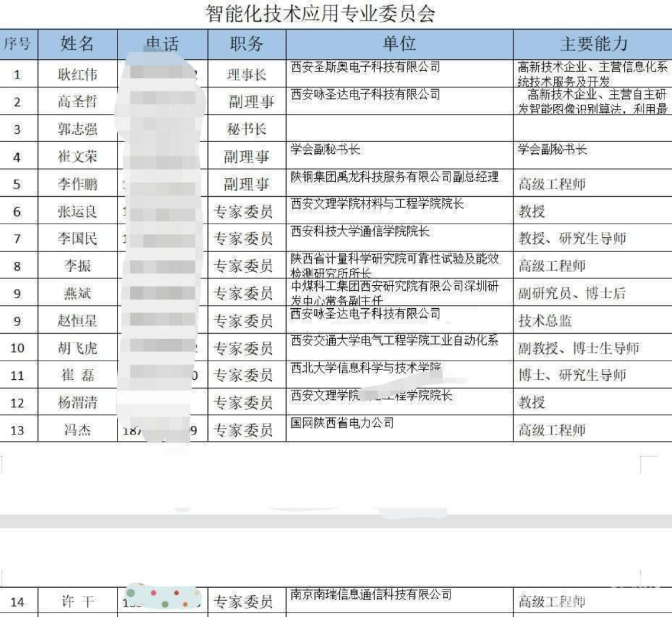Select ability 博士、研究生导师
This screenshot has width=672, height=617.
[572, 375]
